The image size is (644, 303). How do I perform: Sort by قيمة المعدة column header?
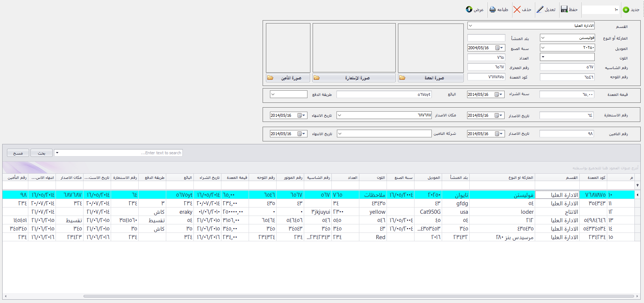pyautogui.click(x=236, y=177)
